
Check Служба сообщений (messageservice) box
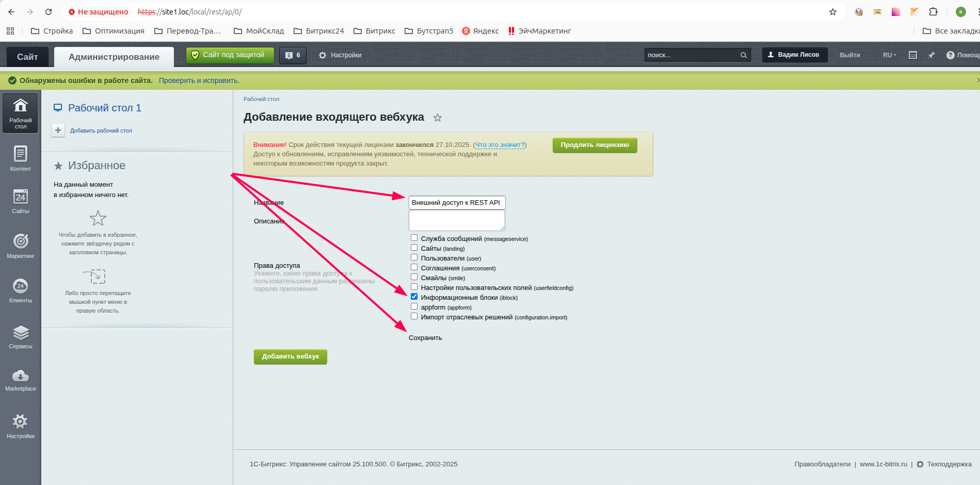pyautogui.click(x=414, y=238)
